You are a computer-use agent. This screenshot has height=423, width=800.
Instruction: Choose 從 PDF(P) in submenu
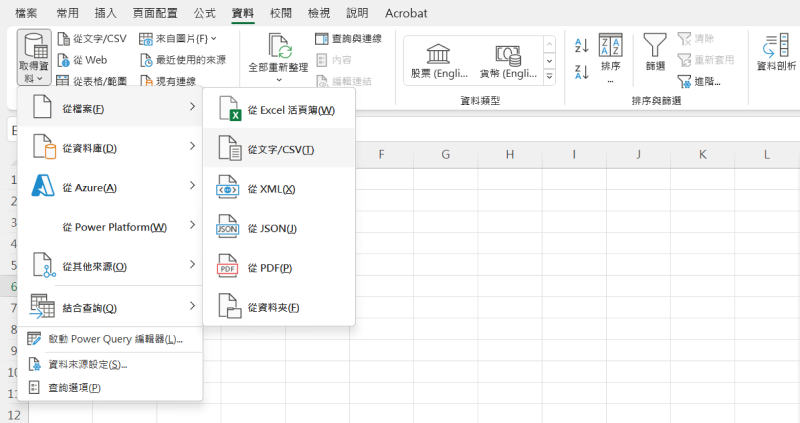coord(279,267)
